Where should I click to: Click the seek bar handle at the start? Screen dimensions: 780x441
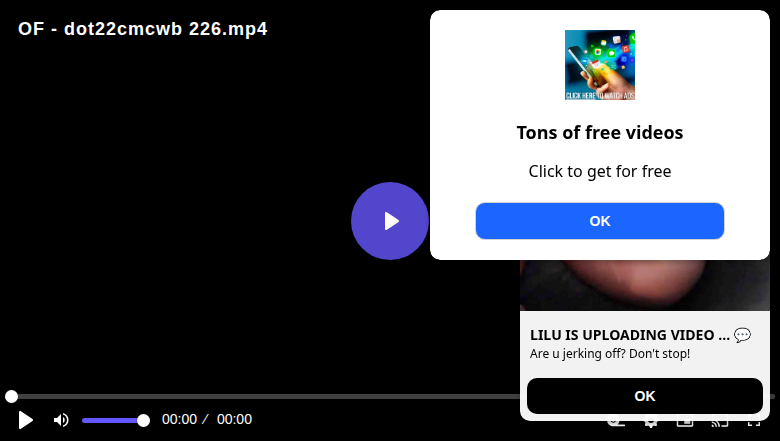coord(11,396)
